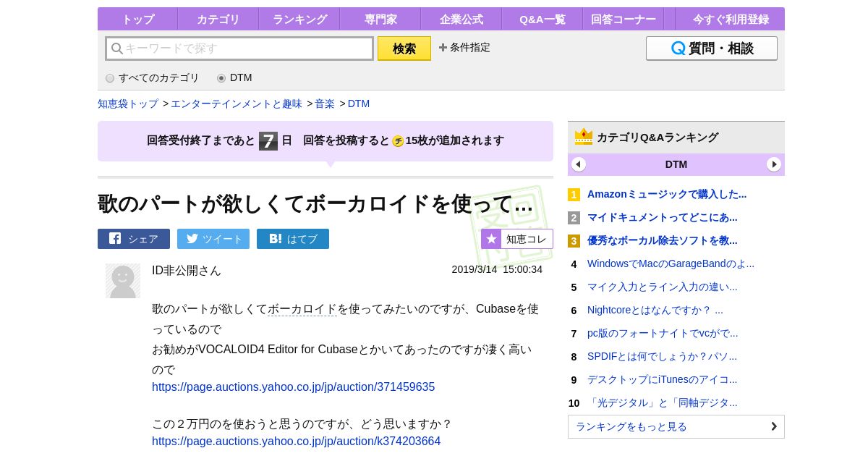Click the star 知恵コレ icon
This screenshot has width=868, height=456.
pos(492,239)
